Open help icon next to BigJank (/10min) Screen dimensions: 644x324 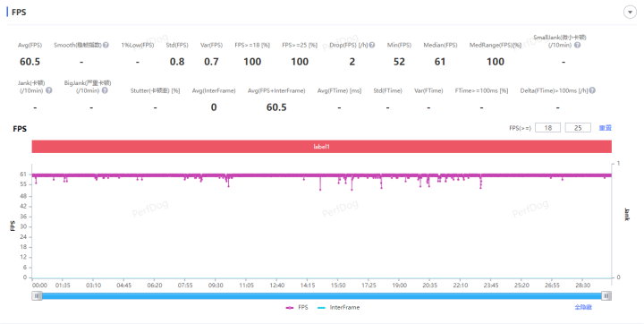pyautogui.click(x=105, y=90)
